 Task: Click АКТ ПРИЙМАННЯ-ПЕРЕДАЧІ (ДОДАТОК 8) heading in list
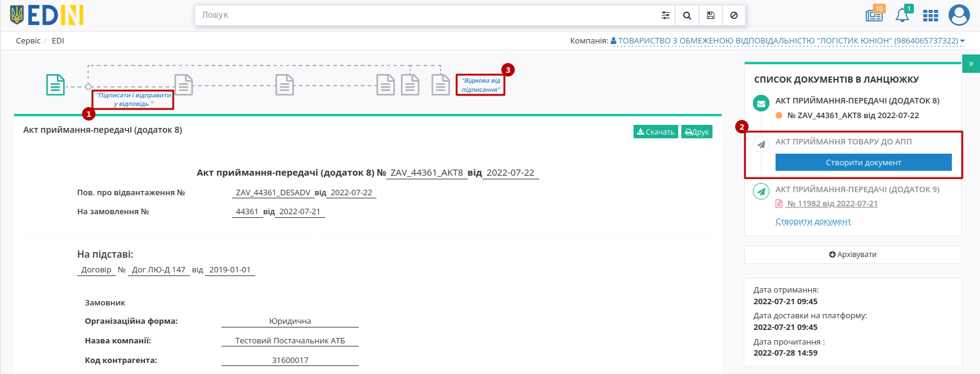pyautogui.click(x=857, y=101)
